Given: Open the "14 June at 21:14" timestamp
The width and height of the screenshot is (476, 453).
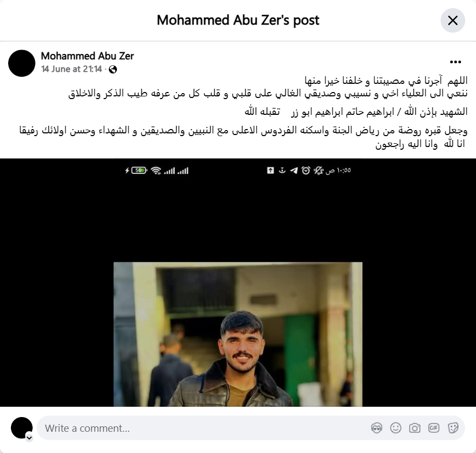Looking at the screenshot, I should tap(72, 69).
